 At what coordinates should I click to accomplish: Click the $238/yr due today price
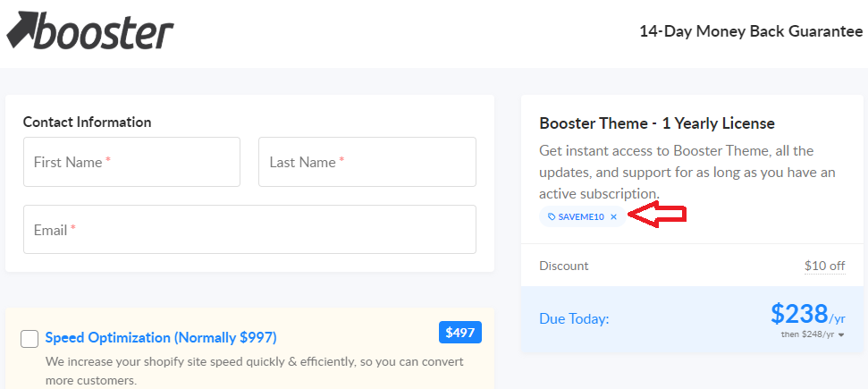tap(808, 314)
